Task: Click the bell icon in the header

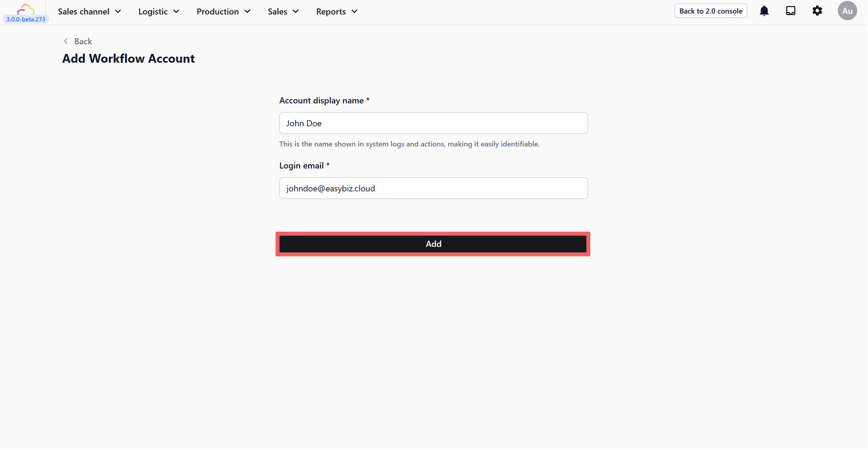Action: click(x=764, y=10)
